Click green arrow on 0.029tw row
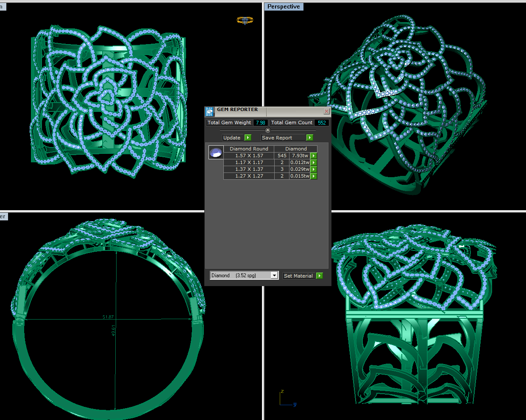Screen dimensions: 526x420 click(314, 170)
